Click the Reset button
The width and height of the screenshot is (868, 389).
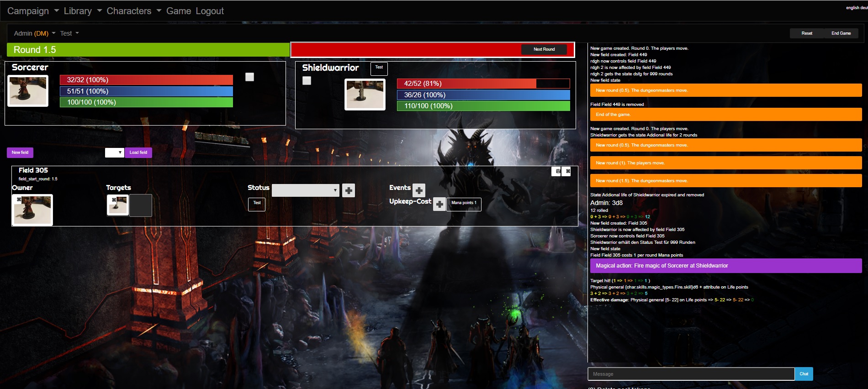(x=807, y=33)
